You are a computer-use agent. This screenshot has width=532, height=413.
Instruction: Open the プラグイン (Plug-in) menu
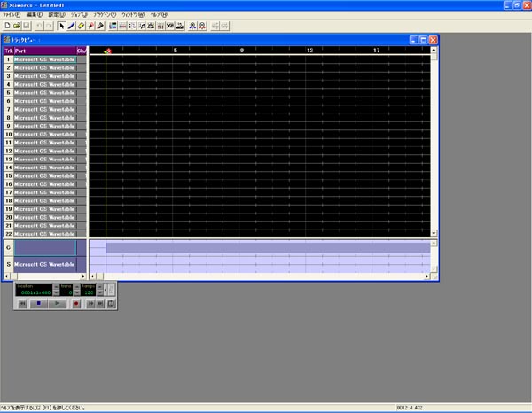point(105,15)
